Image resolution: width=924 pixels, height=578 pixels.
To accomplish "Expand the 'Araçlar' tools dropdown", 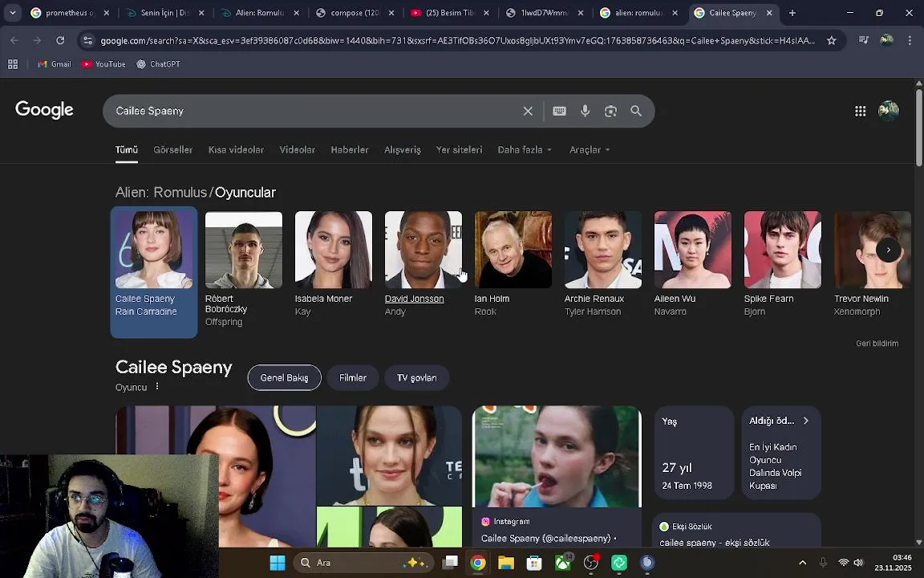I will point(590,150).
